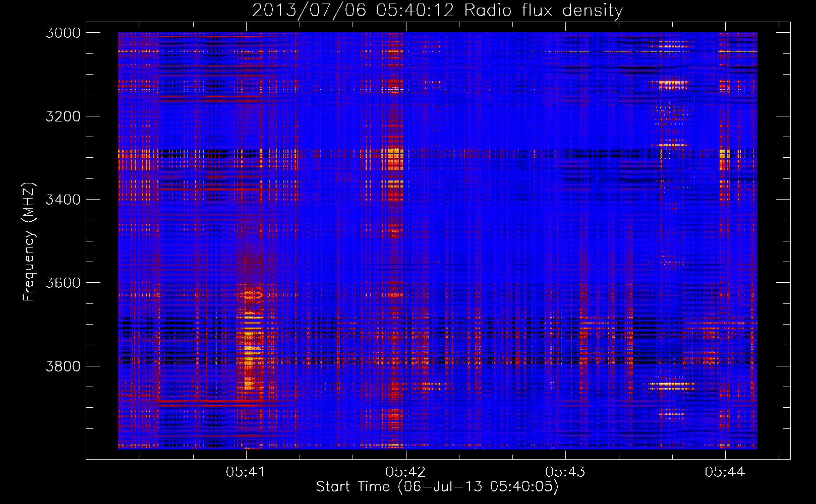Image resolution: width=816 pixels, height=504 pixels.
Task: Click the 'Frequency (MHZ)' axis label
Action: (29, 242)
